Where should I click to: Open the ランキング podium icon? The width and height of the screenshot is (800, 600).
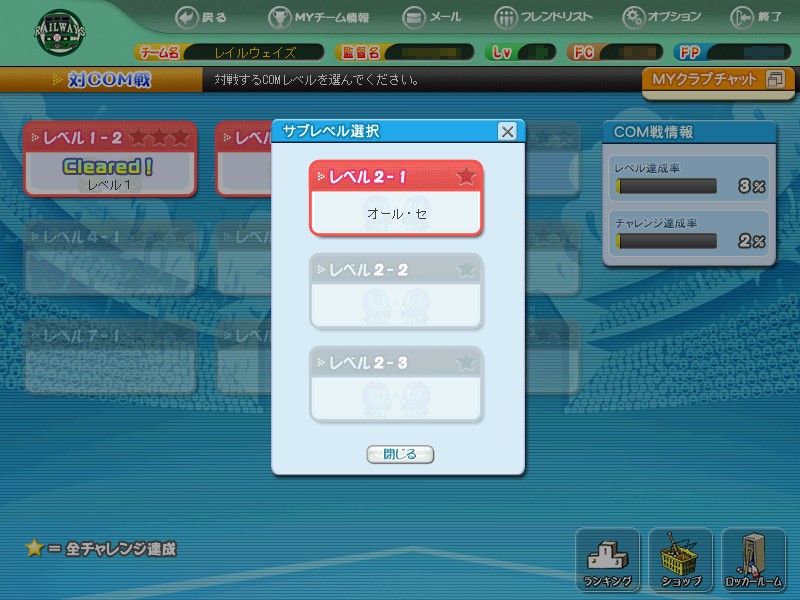tap(607, 561)
